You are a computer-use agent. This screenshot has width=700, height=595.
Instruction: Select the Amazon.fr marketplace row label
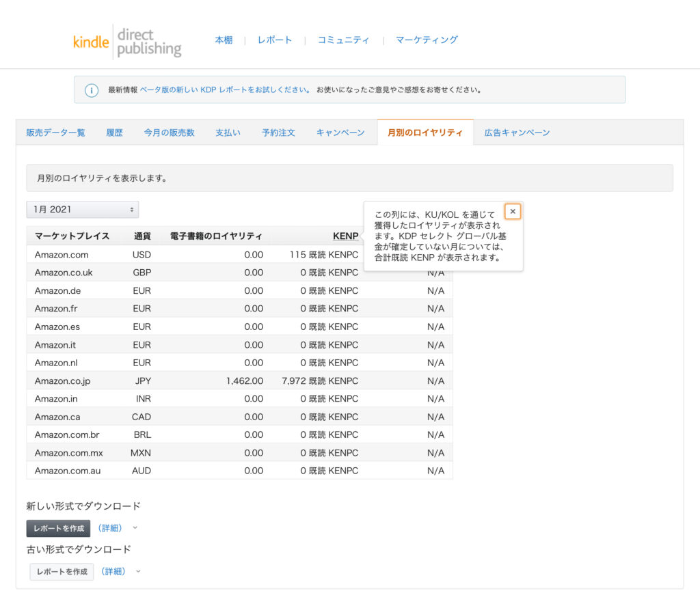(x=56, y=309)
